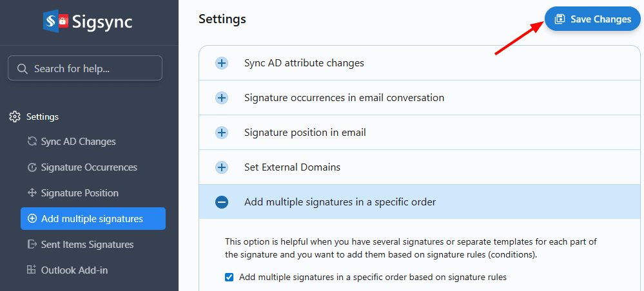The height and width of the screenshot is (291, 644).
Task: Click the magnifier icon in help search
Action: click(x=22, y=68)
